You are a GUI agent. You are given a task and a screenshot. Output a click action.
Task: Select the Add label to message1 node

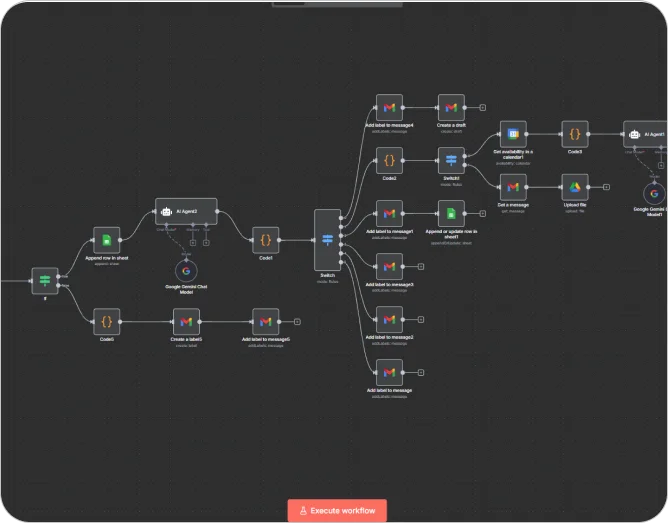click(x=389, y=213)
